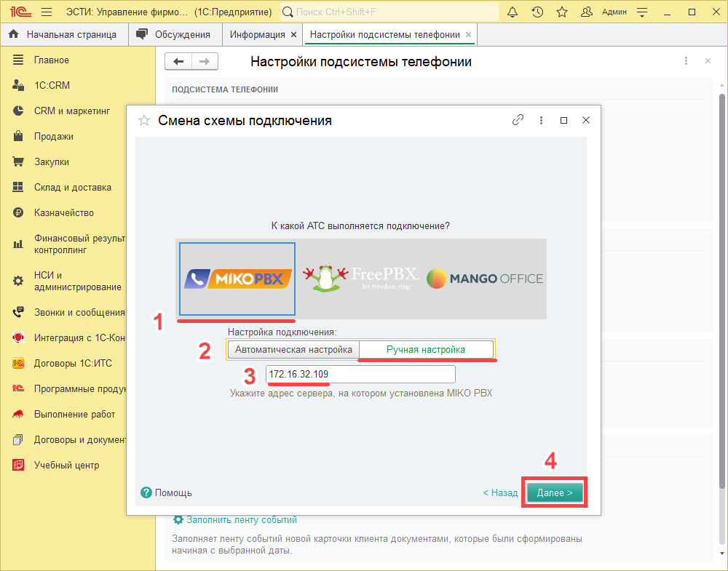Open the hamburger main menu
728x571 pixels.
(x=47, y=12)
